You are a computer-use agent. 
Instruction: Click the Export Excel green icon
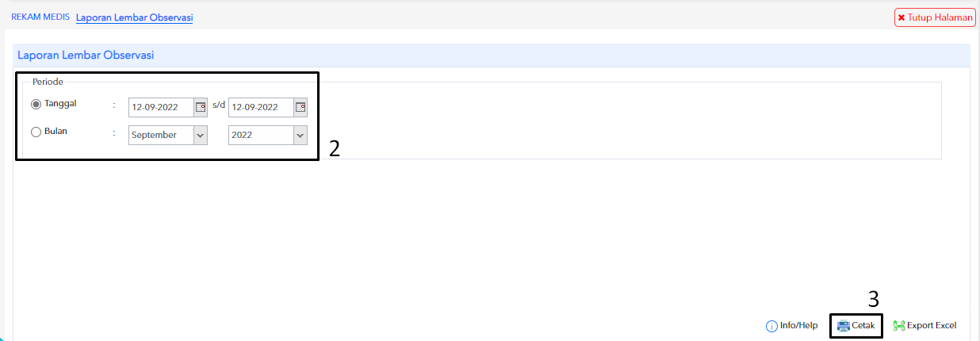tap(899, 326)
